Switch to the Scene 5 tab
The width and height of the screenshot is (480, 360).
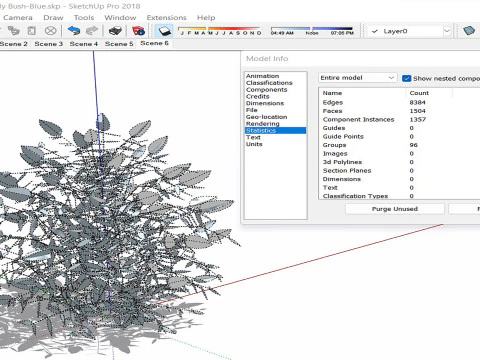pos(119,44)
